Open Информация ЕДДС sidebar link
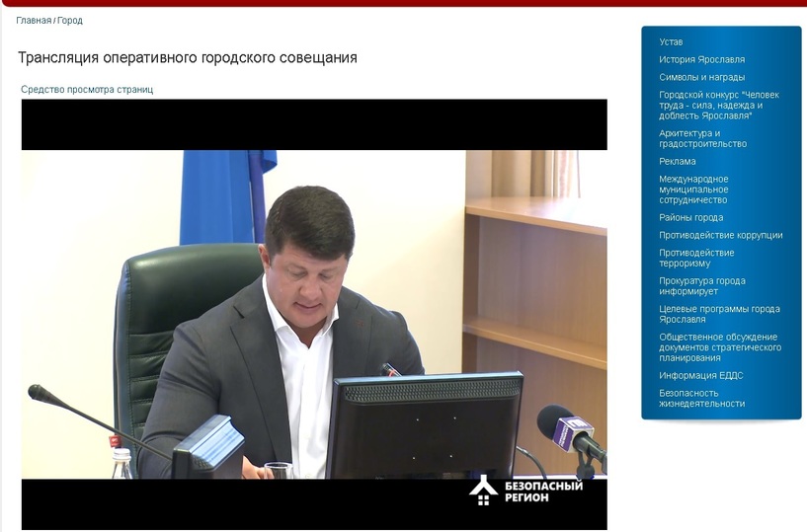The width and height of the screenshot is (807, 532). pyautogui.click(x=701, y=376)
